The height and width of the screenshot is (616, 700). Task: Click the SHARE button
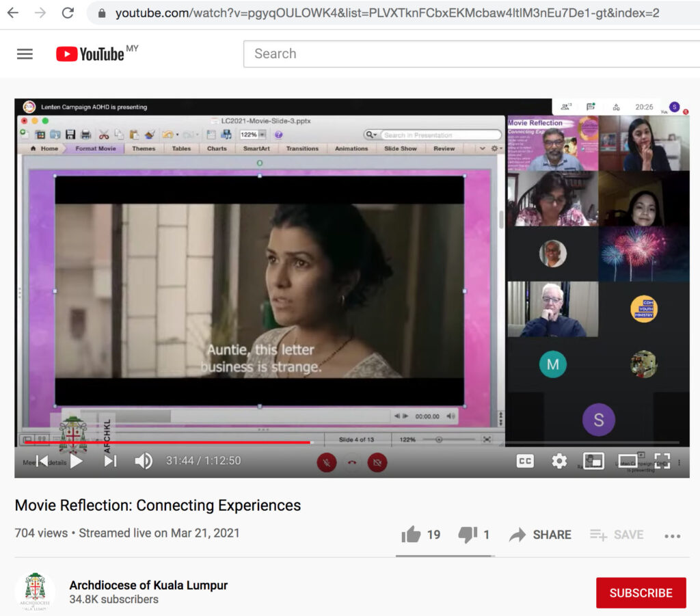click(540, 535)
